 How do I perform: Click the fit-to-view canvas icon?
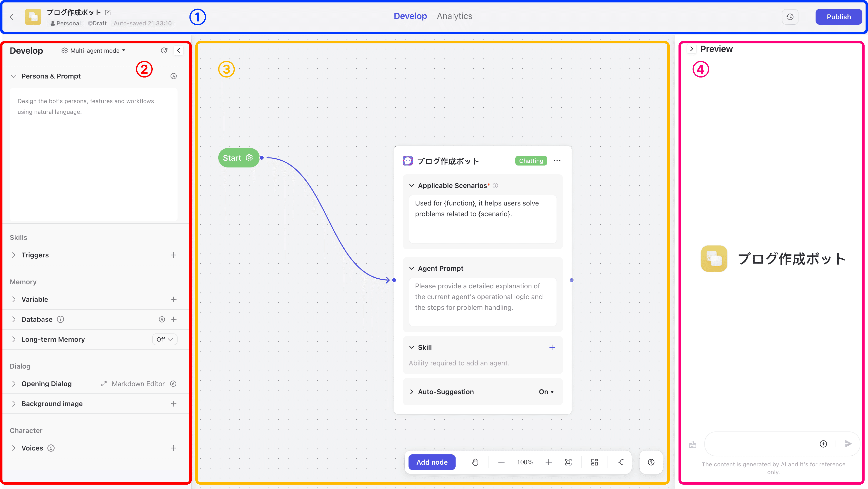pos(568,462)
